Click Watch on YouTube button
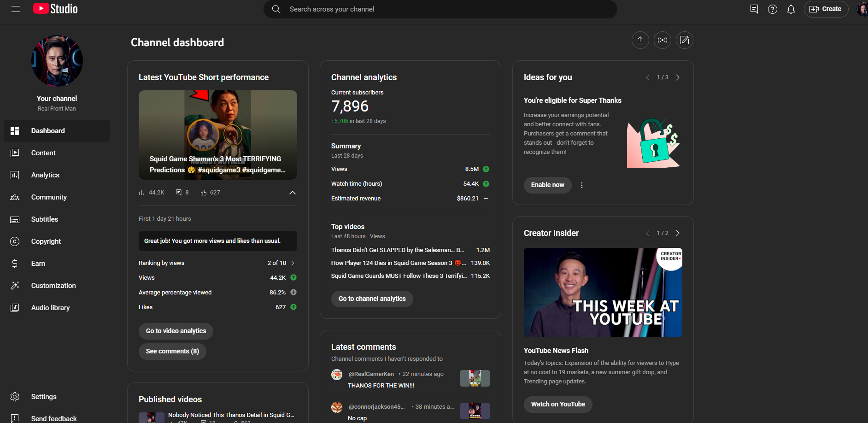Screen dimensions: 868x423 point(558,404)
